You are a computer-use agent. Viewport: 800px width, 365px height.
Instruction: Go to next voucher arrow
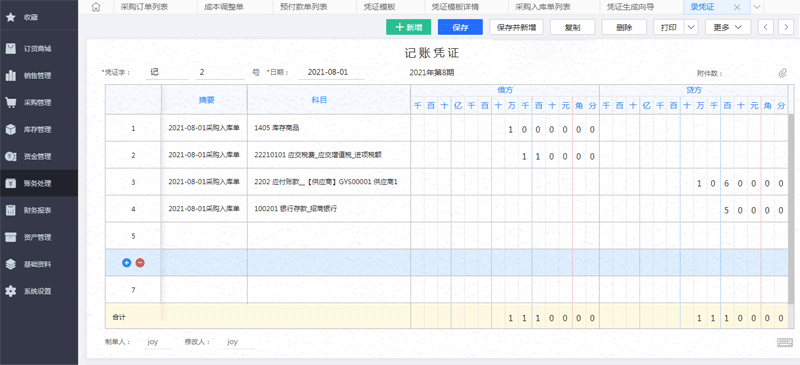(x=786, y=28)
